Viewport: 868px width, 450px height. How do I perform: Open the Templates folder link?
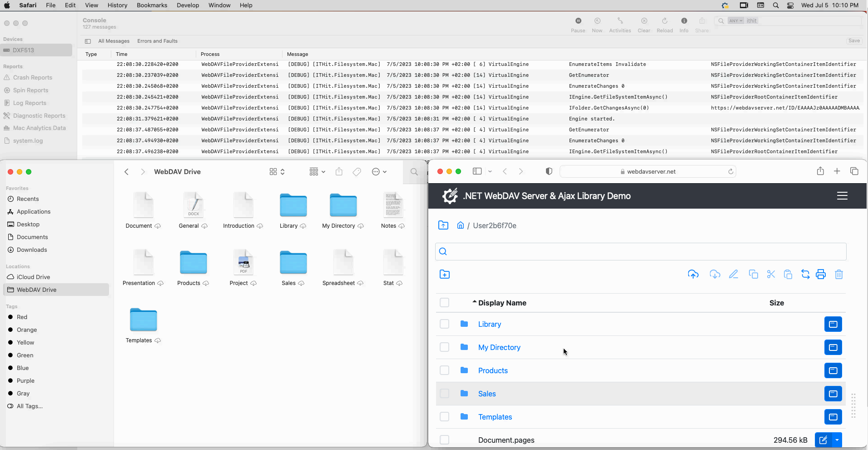(x=495, y=417)
